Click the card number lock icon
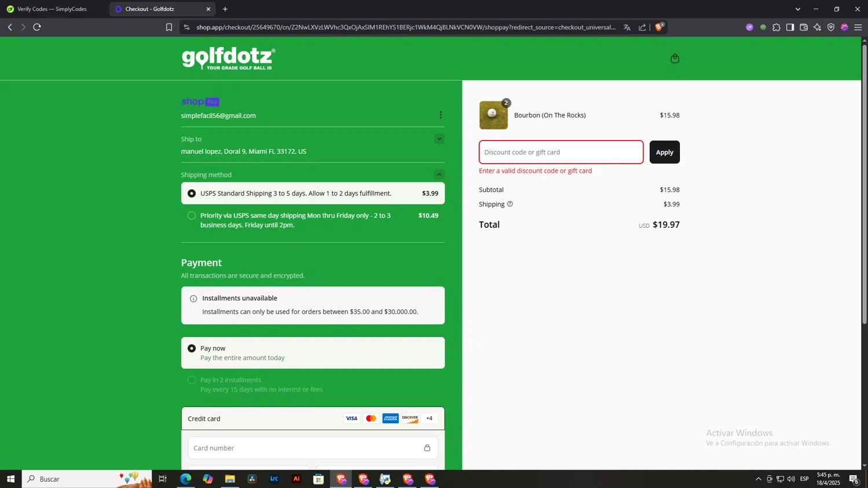The image size is (868, 488). (x=427, y=448)
